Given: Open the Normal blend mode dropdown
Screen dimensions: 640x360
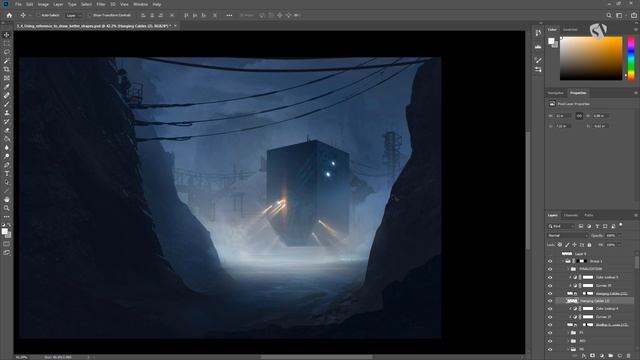Looking at the screenshot, I should (567, 236).
